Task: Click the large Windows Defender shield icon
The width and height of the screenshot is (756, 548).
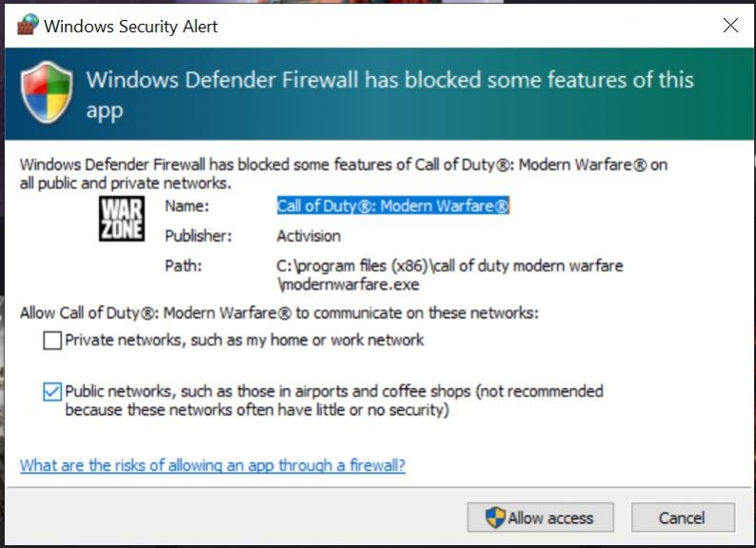Action: (x=47, y=92)
